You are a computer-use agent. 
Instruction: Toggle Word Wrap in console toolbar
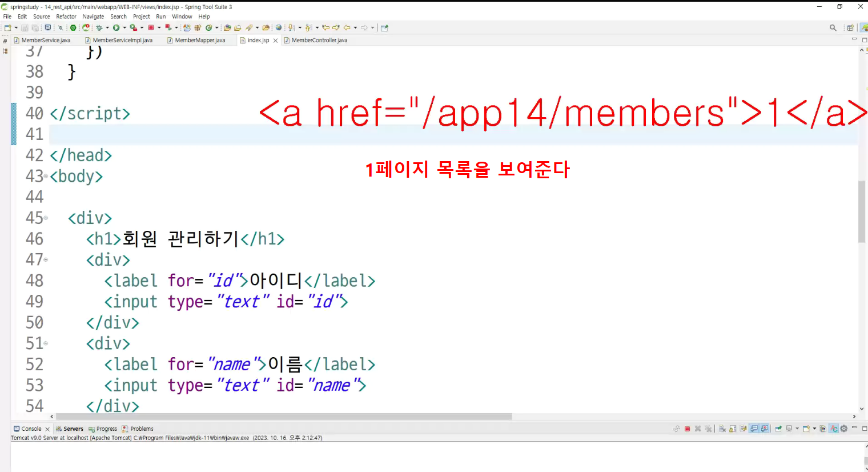point(744,429)
